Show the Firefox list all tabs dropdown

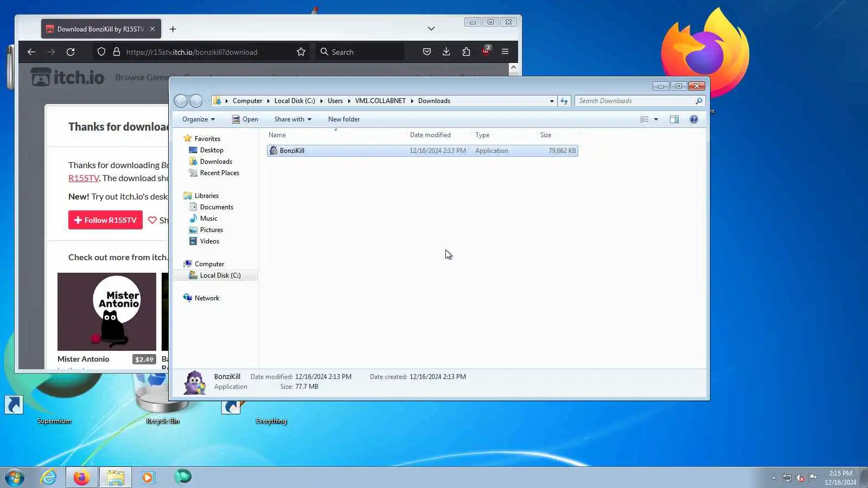click(x=431, y=29)
